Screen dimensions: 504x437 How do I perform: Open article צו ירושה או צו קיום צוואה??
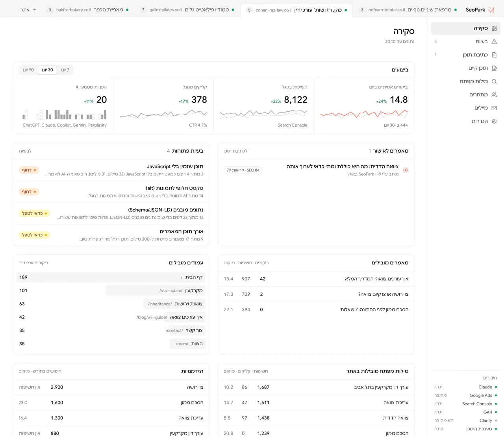pos(316,294)
